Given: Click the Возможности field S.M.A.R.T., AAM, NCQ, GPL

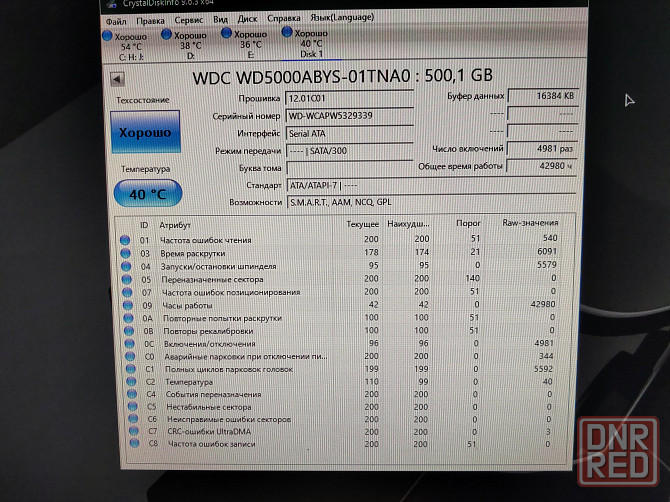Looking at the screenshot, I should 432,202.
